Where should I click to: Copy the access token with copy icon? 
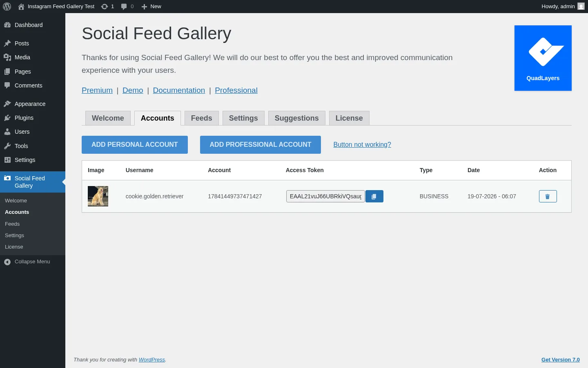(374, 196)
